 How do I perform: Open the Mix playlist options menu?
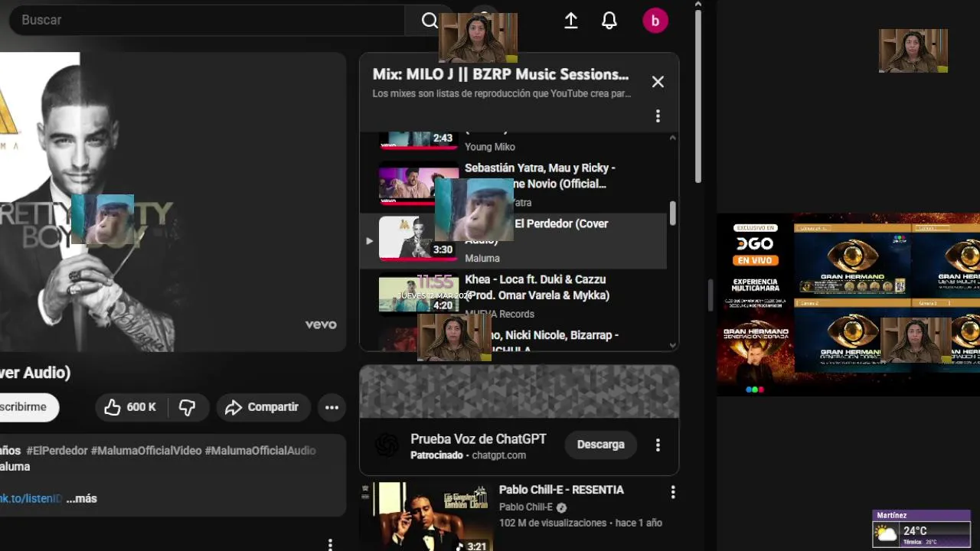(x=658, y=116)
